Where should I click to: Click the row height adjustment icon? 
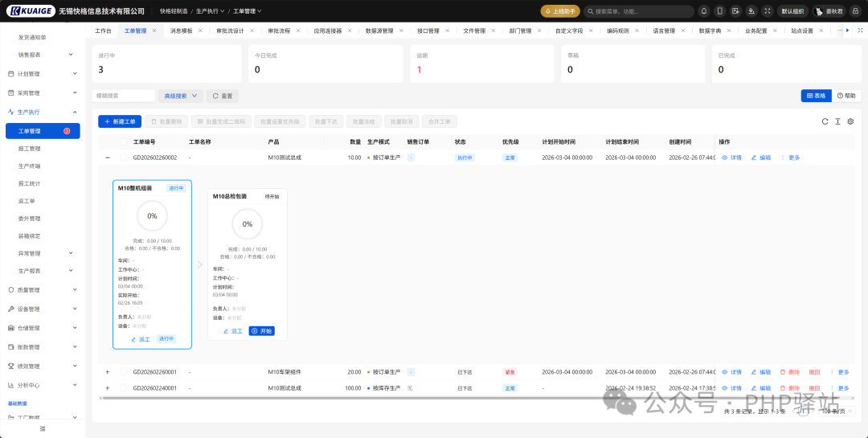click(x=838, y=121)
